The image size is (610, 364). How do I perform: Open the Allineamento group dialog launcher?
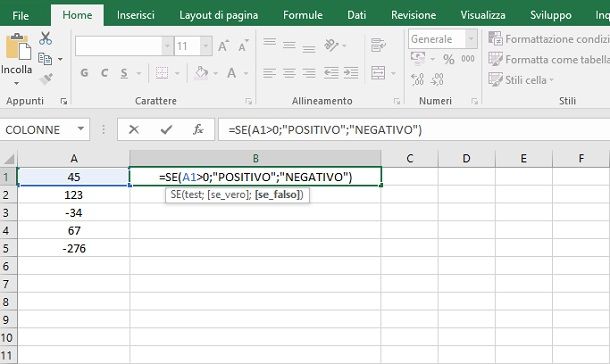[x=396, y=102]
